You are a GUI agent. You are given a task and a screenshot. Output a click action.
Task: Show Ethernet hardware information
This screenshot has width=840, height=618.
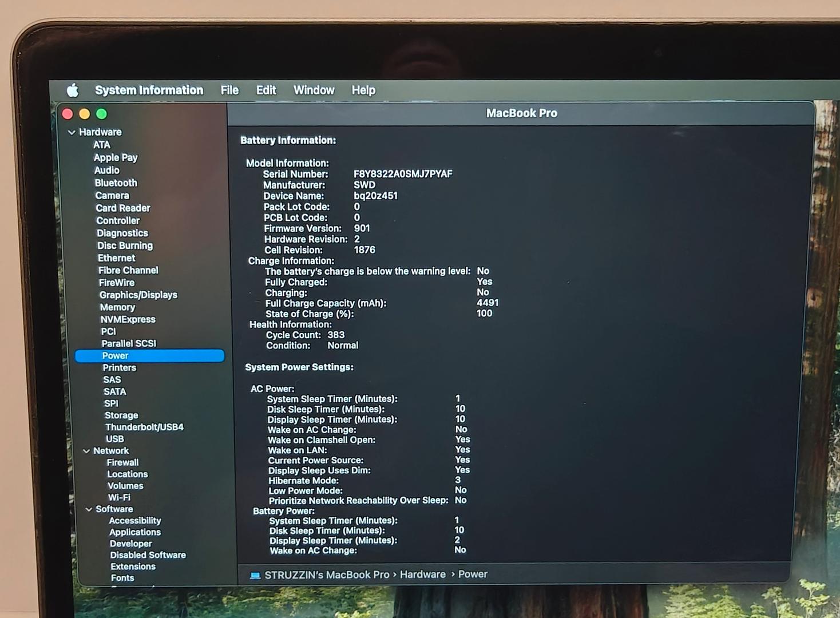(x=117, y=258)
